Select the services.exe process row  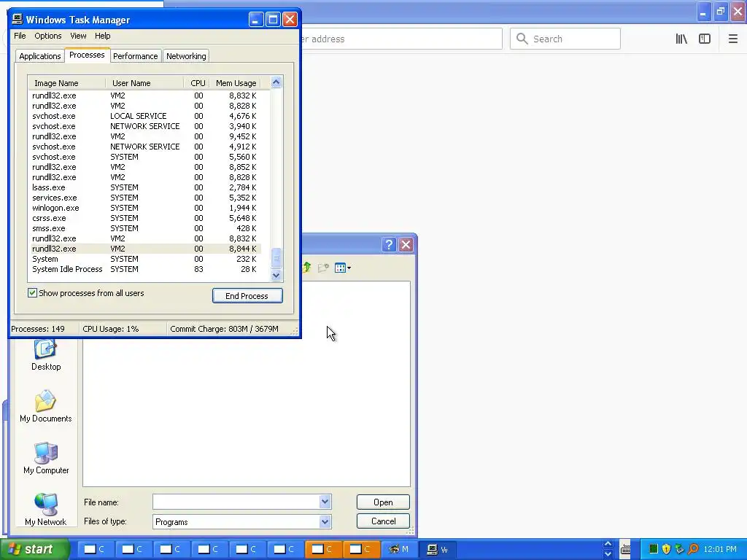click(145, 198)
